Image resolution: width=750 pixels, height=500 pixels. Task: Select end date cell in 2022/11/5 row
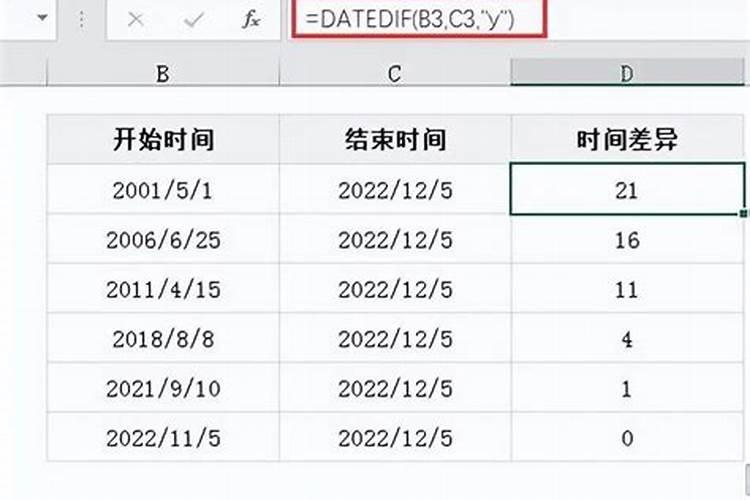(395, 437)
